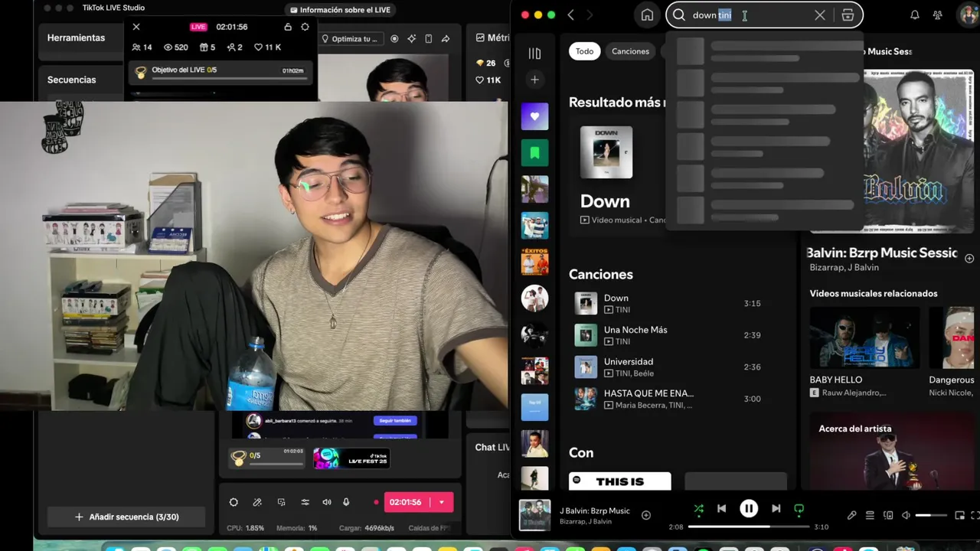This screenshot has height=551, width=980.
Task: Play the song HASTA QUE ME ENA...
Action: [666, 399]
